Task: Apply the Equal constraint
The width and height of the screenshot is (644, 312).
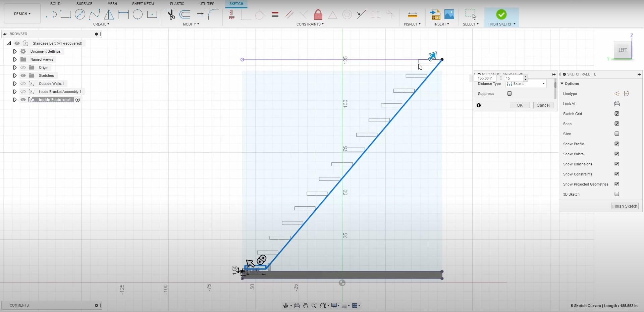Action: click(x=275, y=14)
